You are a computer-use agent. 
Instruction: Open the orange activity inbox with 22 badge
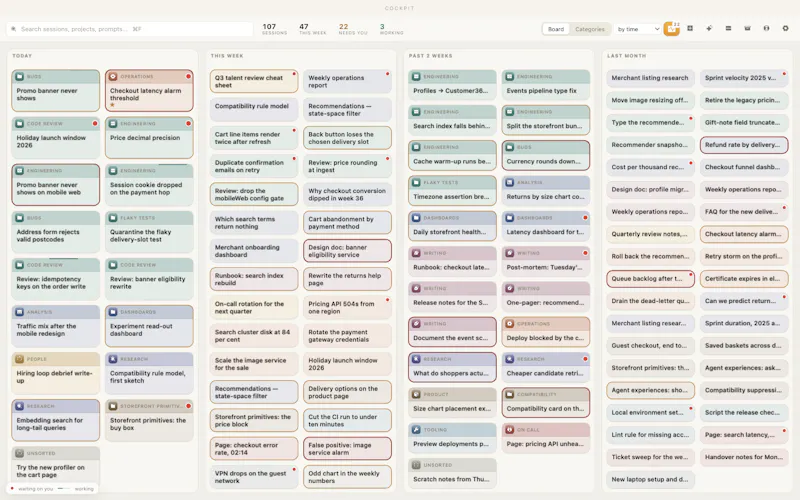(671, 29)
